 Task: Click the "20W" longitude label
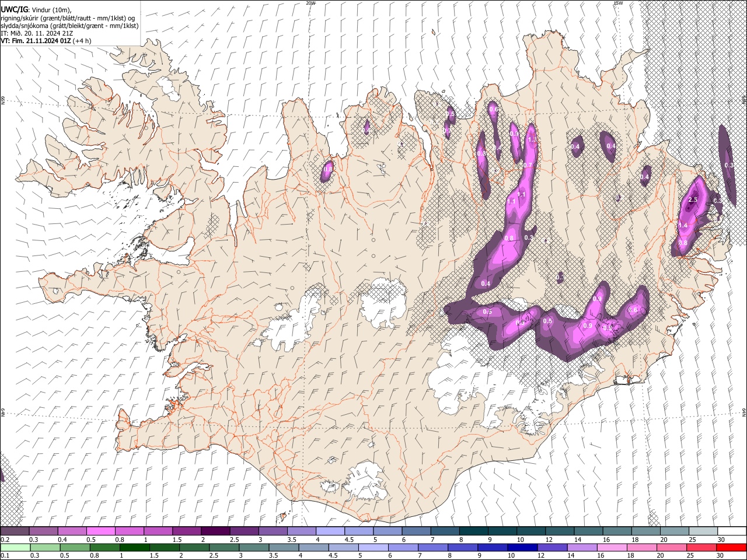(x=310, y=3)
